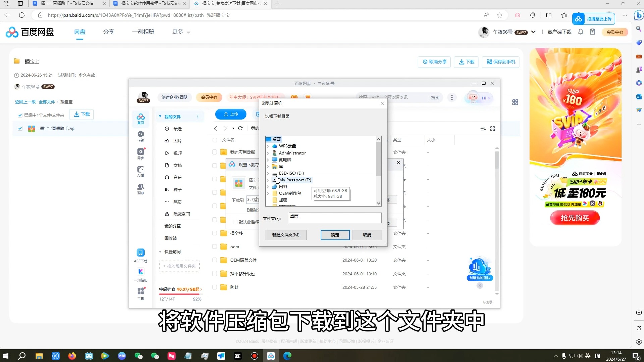Open the 消息 (messages) sidebar icon
The height and width of the screenshot is (362, 644).
(141, 187)
